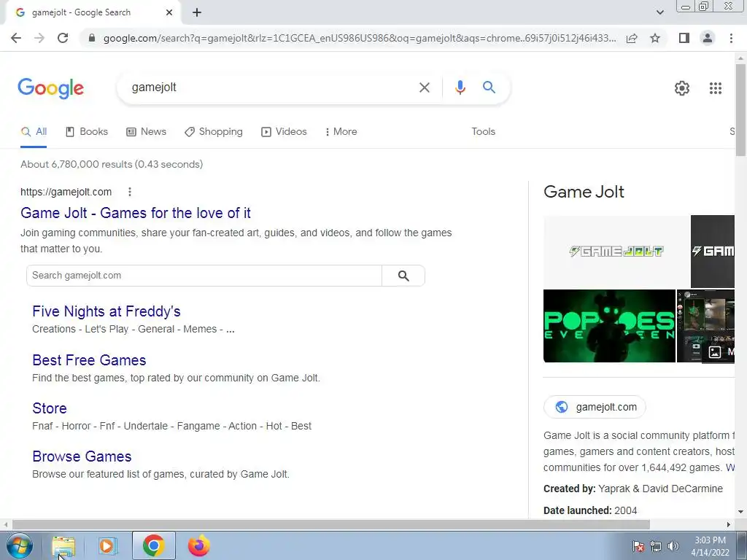The height and width of the screenshot is (560, 747).
Task: Submit the gamejolt.com site search
Action: tap(403, 276)
